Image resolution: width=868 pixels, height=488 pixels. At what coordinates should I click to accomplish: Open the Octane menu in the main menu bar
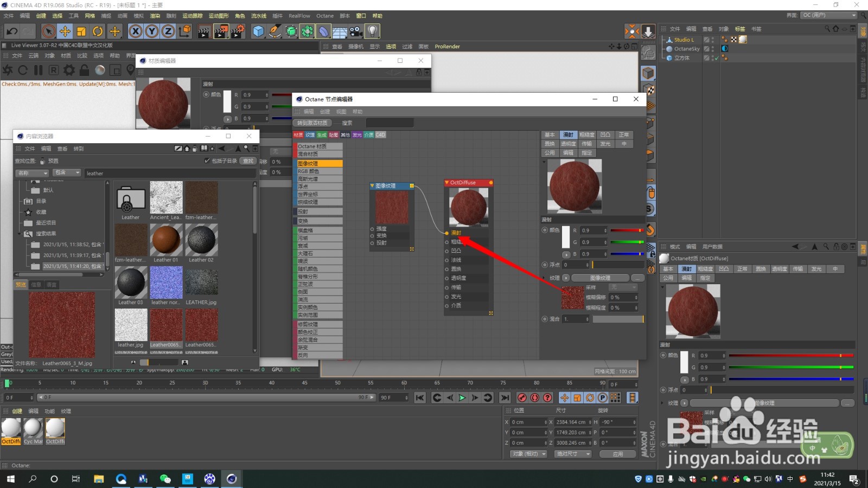[325, 16]
